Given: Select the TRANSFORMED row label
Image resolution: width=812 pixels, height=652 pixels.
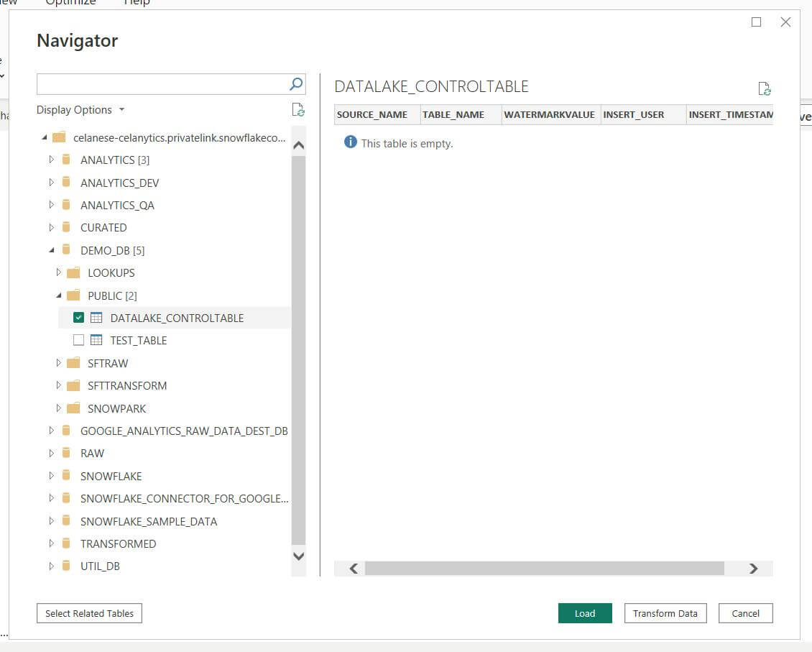Looking at the screenshot, I should point(118,543).
